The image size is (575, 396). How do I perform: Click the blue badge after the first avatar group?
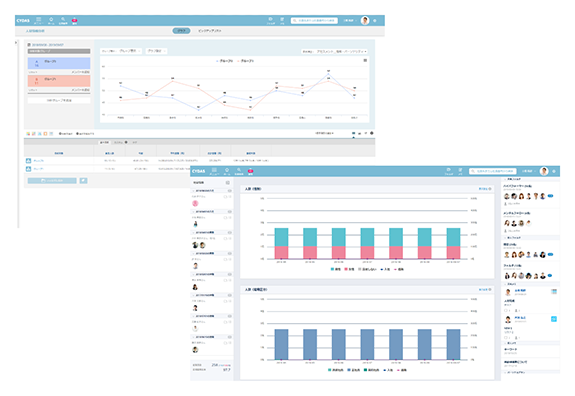(550, 196)
